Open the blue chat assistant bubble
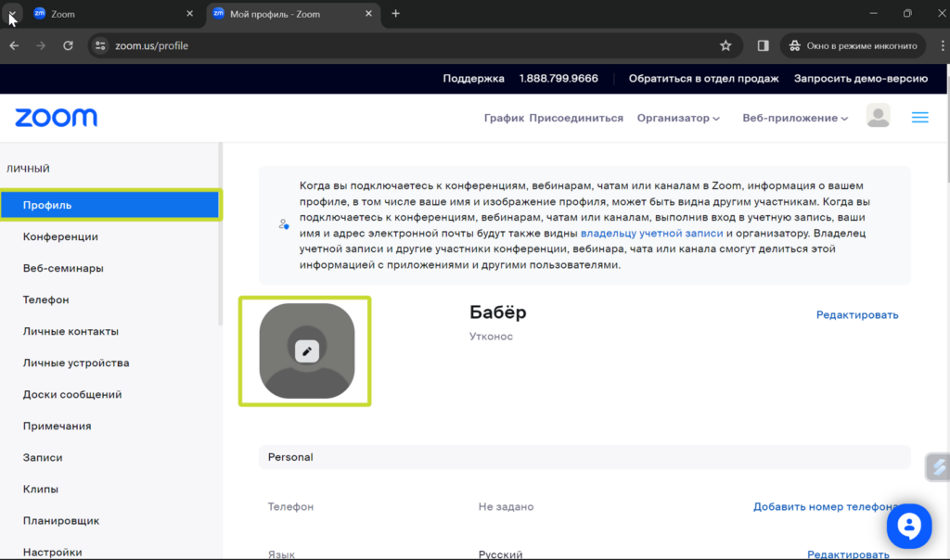This screenshot has height=560, width=950. tap(909, 526)
